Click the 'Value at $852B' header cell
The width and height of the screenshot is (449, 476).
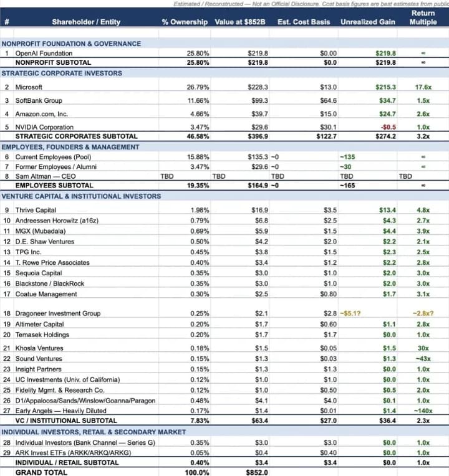(x=240, y=22)
